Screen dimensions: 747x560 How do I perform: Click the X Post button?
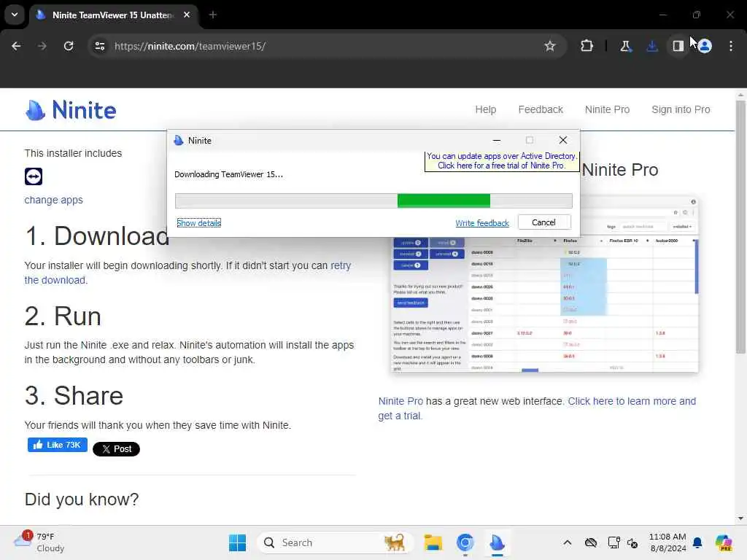click(116, 449)
